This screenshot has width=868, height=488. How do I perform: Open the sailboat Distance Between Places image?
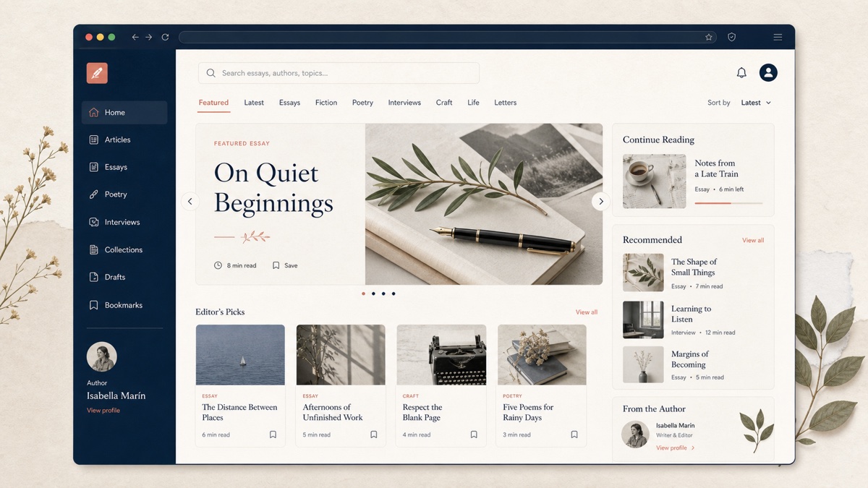pyautogui.click(x=240, y=355)
